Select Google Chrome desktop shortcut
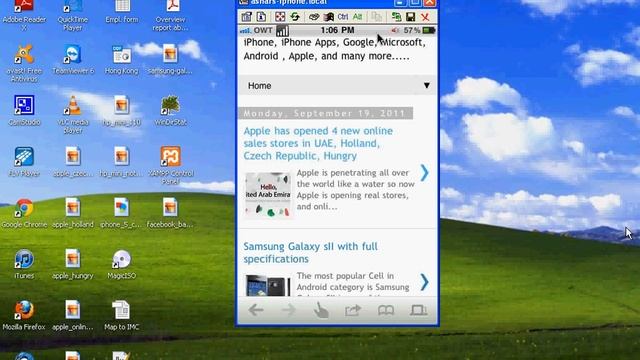 click(24, 213)
